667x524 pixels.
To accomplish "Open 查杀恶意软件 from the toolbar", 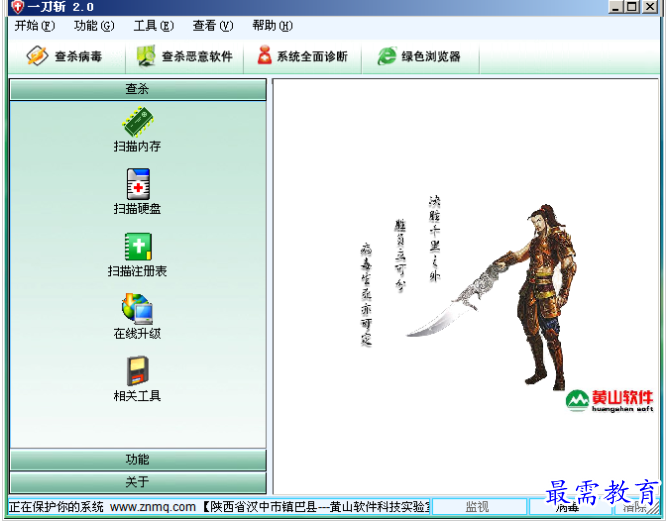I will point(184,56).
